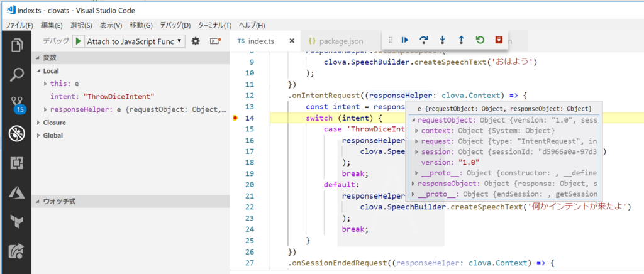Open the 選択(S) menu
The image size is (644, 274).
(81, 25)
